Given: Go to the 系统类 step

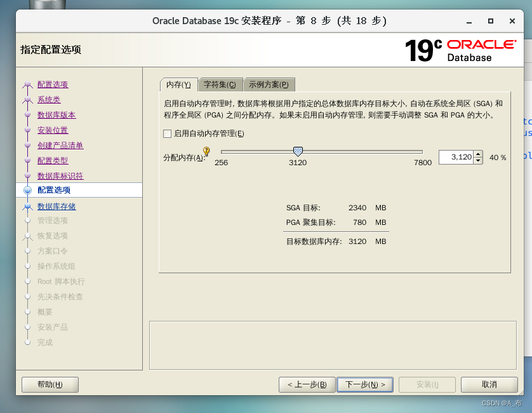Looking at the screenshot, I should pyautogui.click(x=49, y=100).
